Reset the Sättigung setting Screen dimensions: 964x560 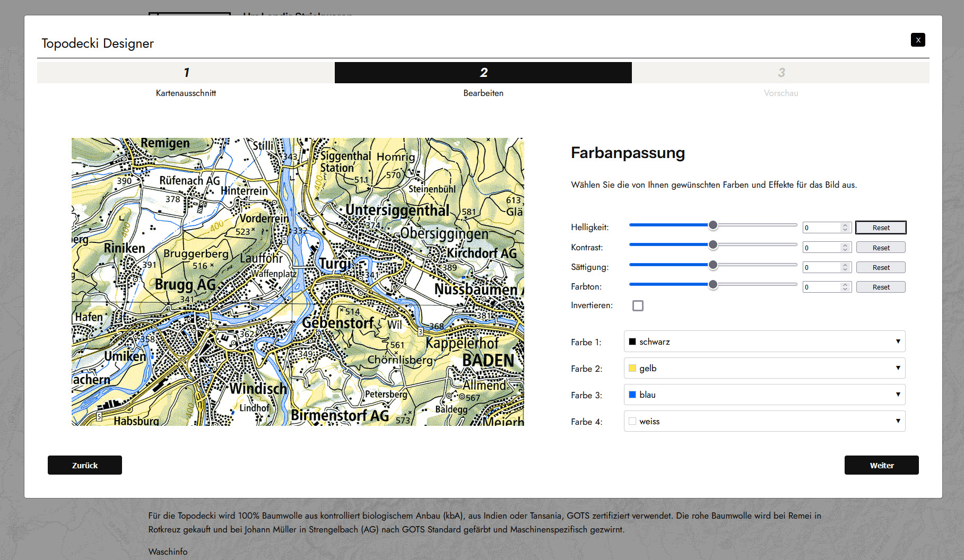[881, 267]
